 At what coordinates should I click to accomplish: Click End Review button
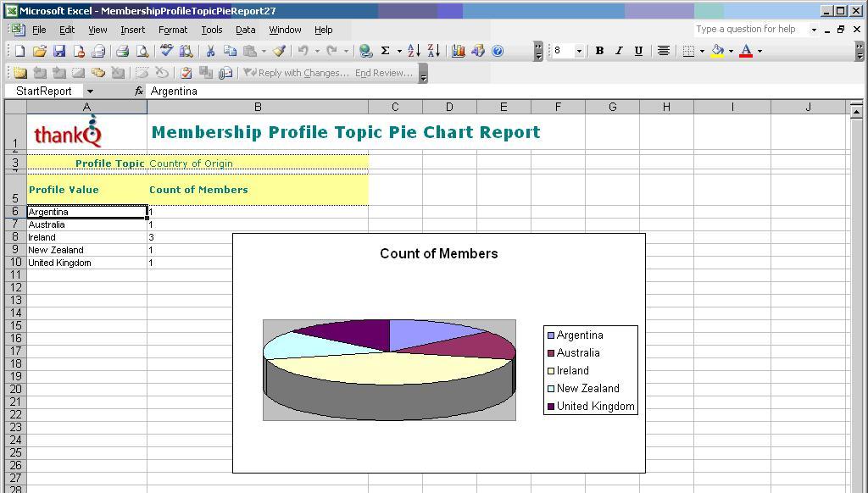coord(384,73)
